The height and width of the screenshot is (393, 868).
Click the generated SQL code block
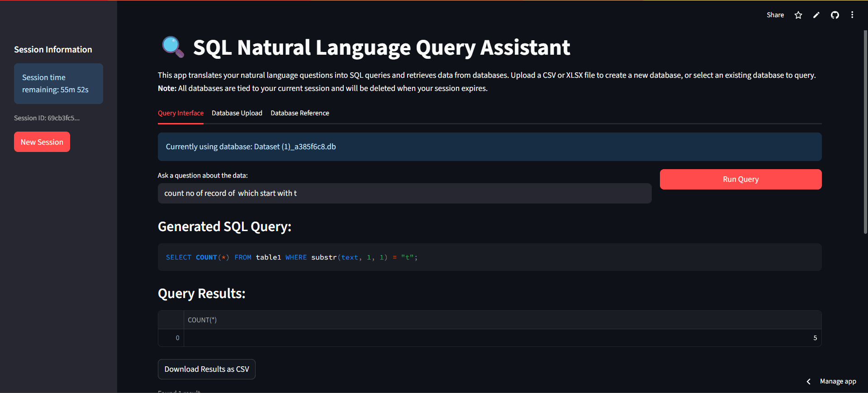coord(489,257)
